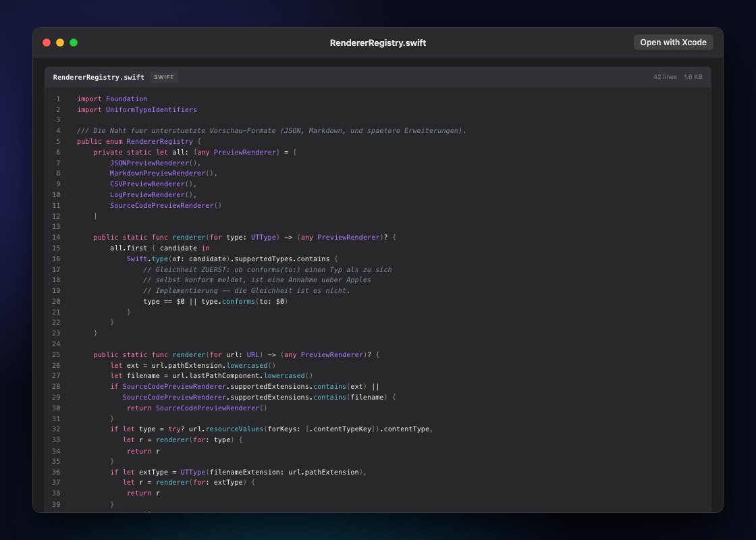Click 'MarkdownPreviewRenderer()' on line 8
The image size is (756, 540).
coord(163,173)
